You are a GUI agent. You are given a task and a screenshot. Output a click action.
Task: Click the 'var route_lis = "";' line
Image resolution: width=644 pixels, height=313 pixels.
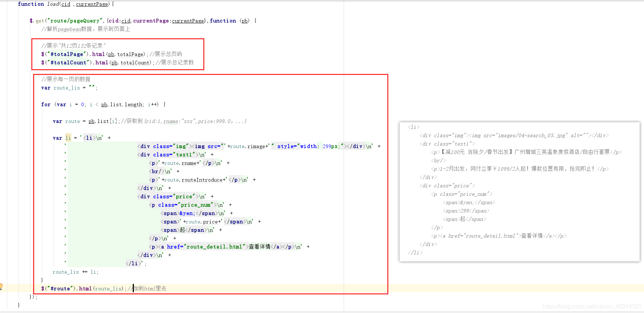coord(69,88)
